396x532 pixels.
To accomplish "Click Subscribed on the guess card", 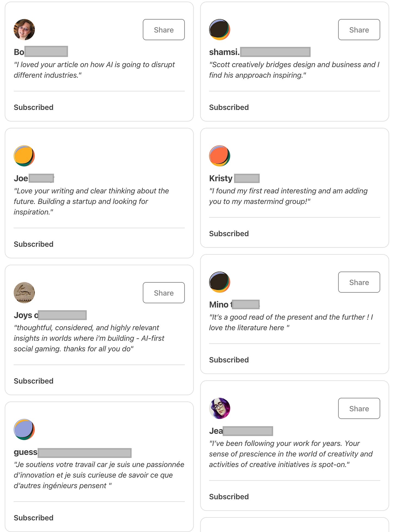I will click(x=33, y=518).
